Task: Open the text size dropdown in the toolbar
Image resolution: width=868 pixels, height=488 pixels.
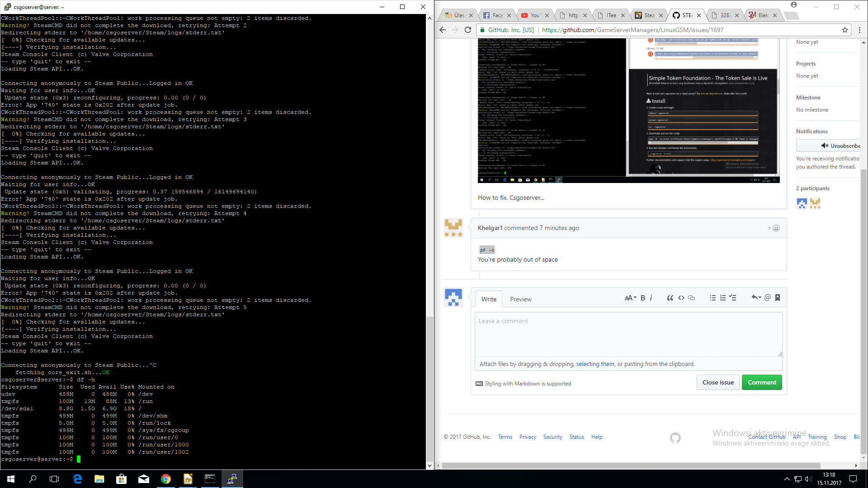Action: 631,298
